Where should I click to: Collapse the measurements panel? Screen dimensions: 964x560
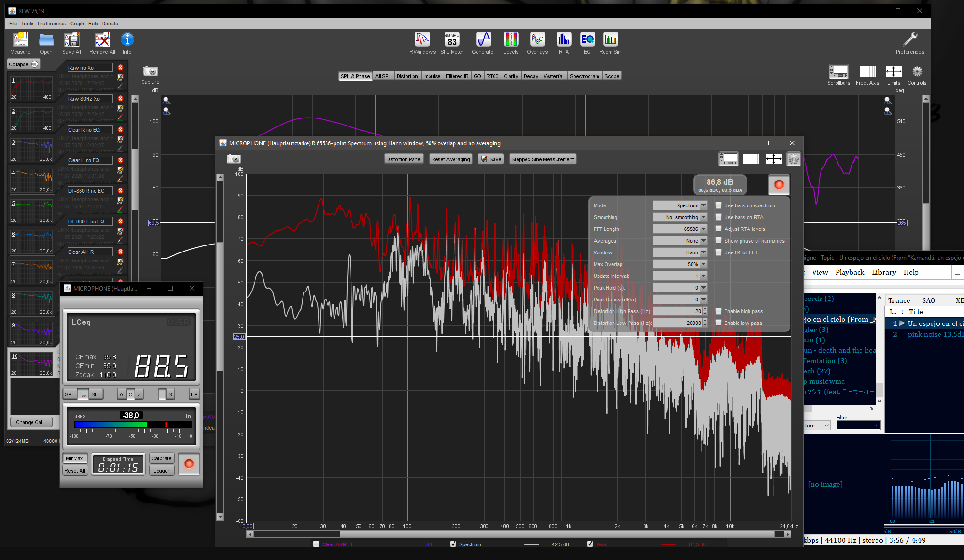tap(24, 64)
